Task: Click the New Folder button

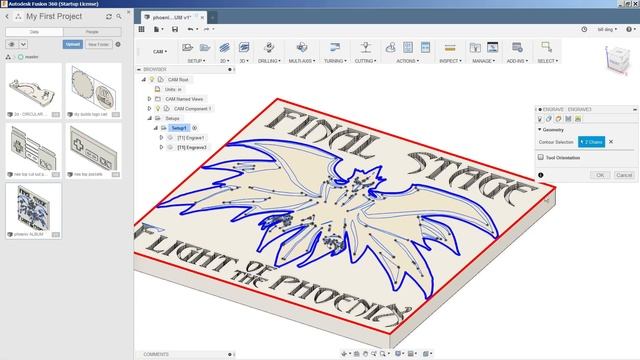Action: [98, 44]
